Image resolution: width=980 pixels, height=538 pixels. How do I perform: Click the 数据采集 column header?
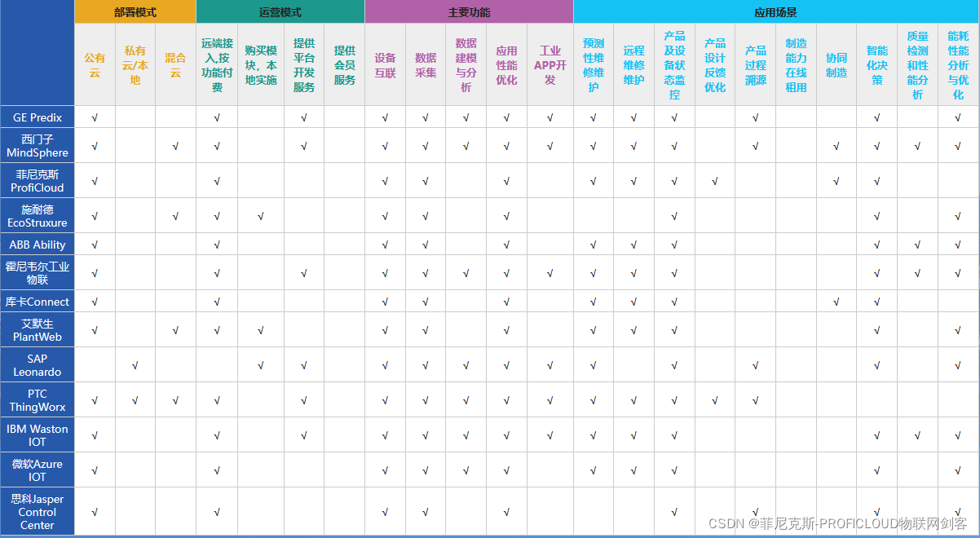(426, 65)
